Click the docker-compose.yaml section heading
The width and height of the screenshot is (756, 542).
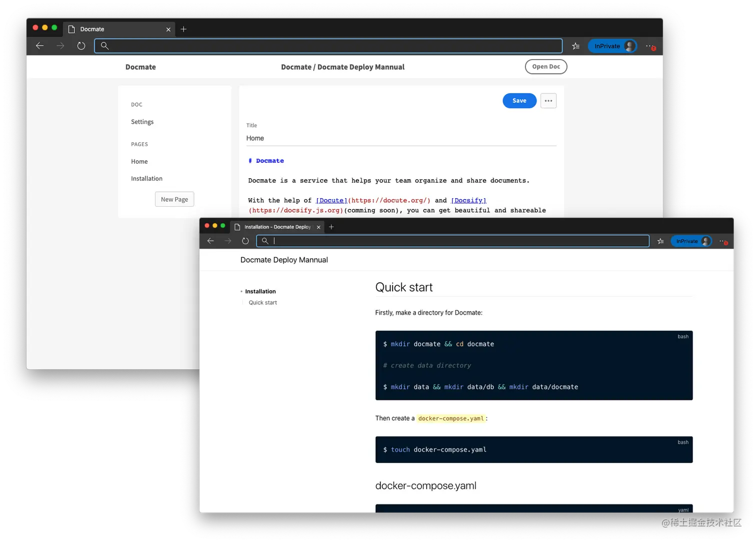pos(426,485)
